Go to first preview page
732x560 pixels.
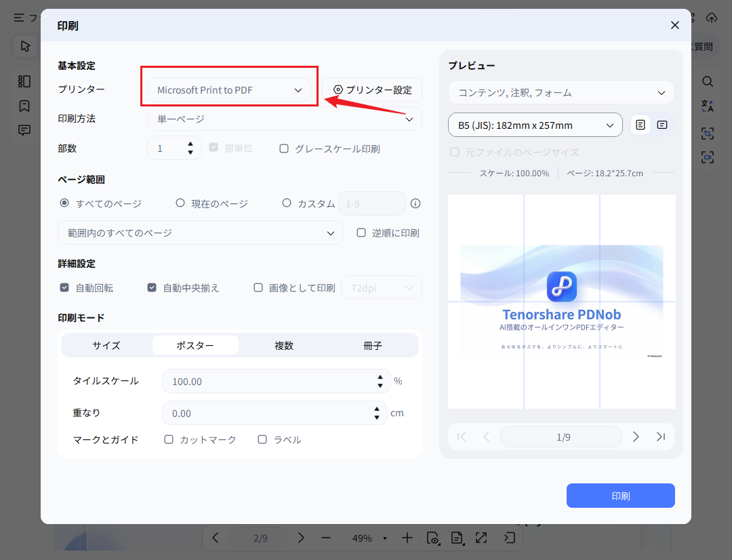pos(462,437)
